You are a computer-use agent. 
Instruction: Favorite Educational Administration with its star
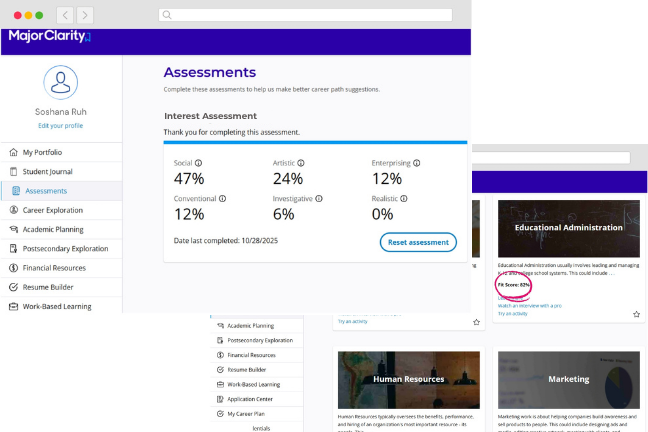click(636, 314)
